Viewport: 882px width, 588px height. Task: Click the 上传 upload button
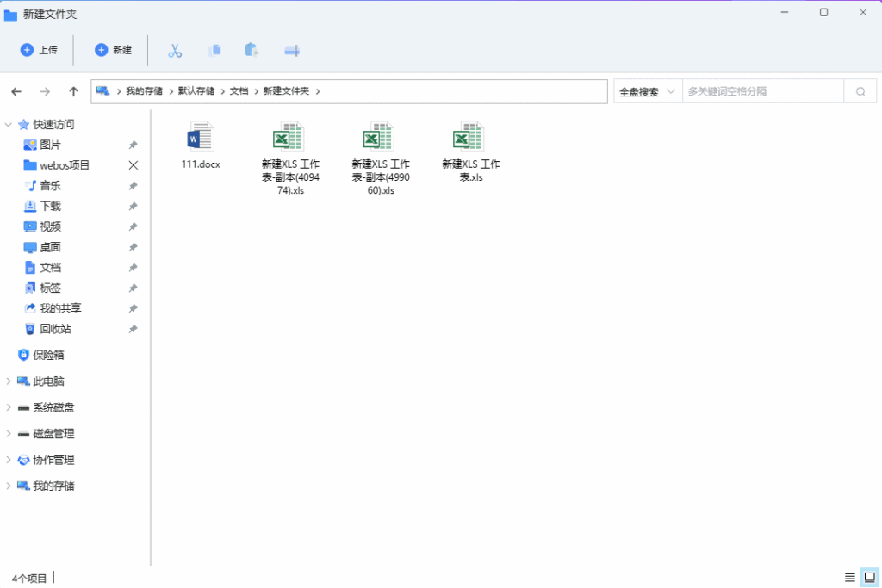39,51
